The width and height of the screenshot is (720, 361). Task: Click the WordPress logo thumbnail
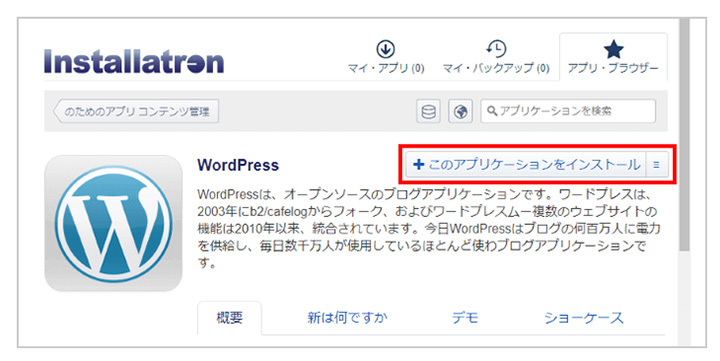click(113, 223)
